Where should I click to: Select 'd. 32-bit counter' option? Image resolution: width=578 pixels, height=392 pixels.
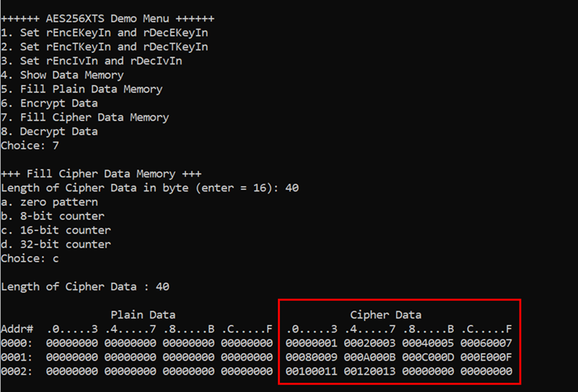click(56, 244)
